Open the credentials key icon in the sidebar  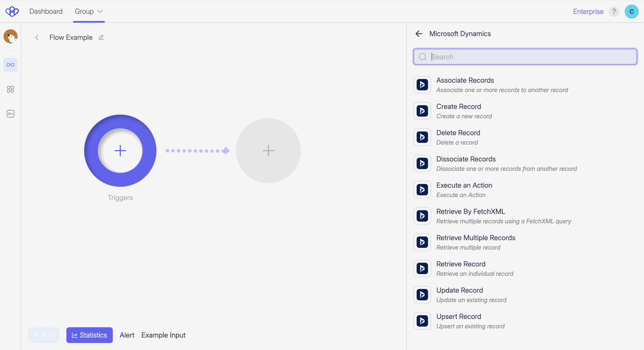pos(10,114)
